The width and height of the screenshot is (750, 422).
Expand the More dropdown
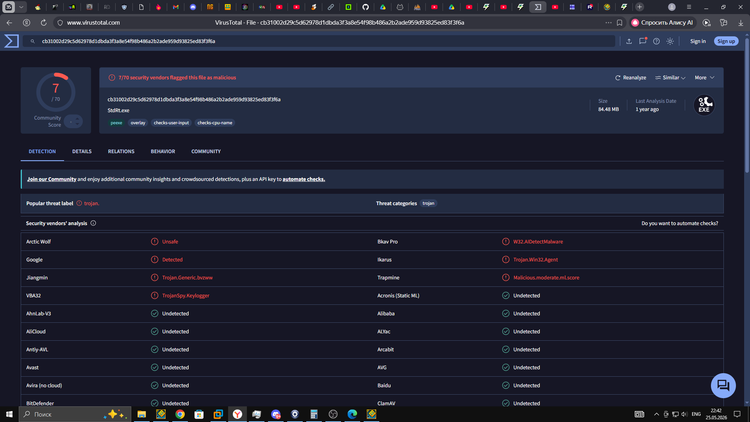[704, 78]
